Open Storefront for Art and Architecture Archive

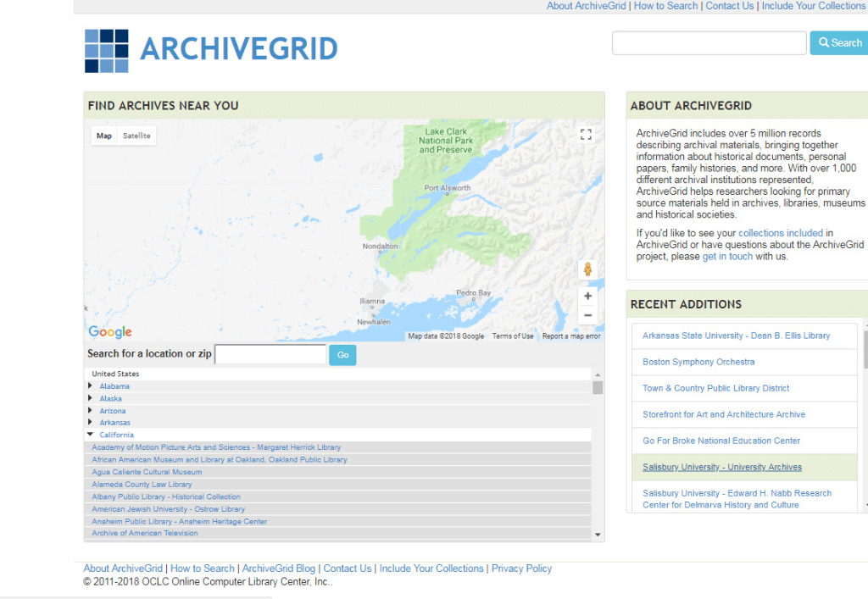tap(724, 414)
